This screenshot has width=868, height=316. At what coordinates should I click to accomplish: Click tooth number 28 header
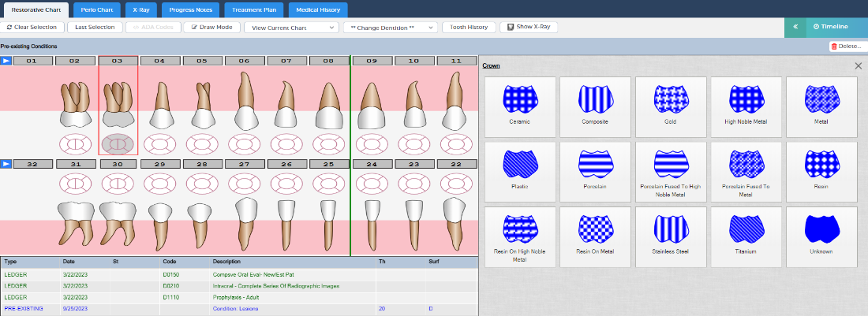tap(201, 164)
